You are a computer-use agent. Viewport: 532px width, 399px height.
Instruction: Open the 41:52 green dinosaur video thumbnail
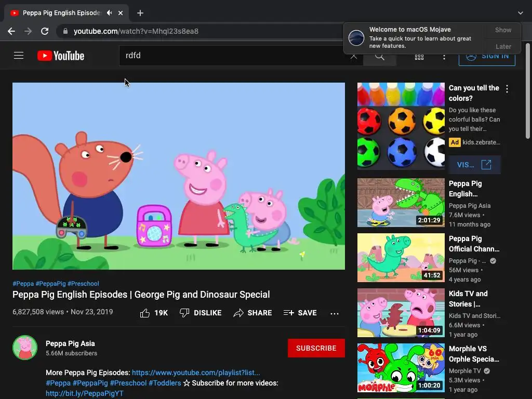[401, 258]
